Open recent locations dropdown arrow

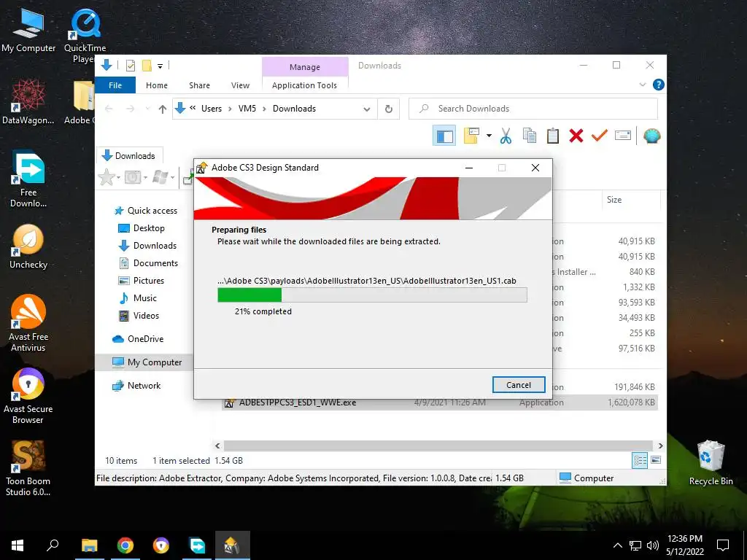click(147, 109)
